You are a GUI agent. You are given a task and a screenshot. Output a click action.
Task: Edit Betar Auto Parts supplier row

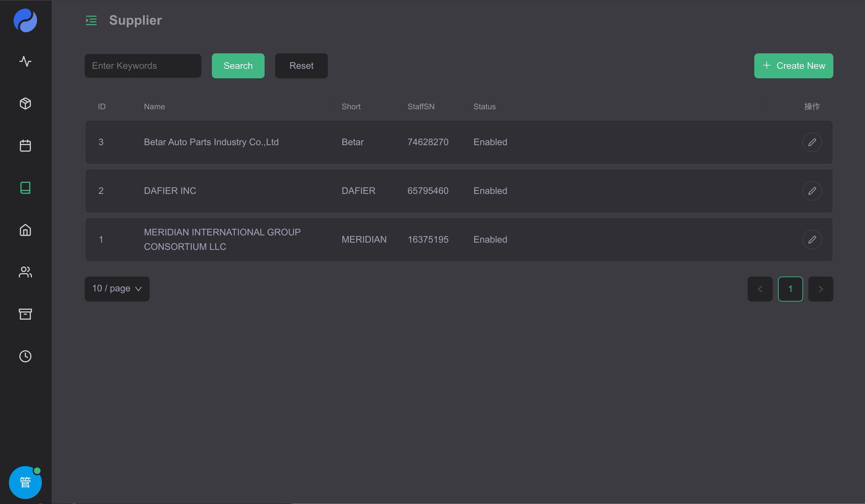point(812,142)
